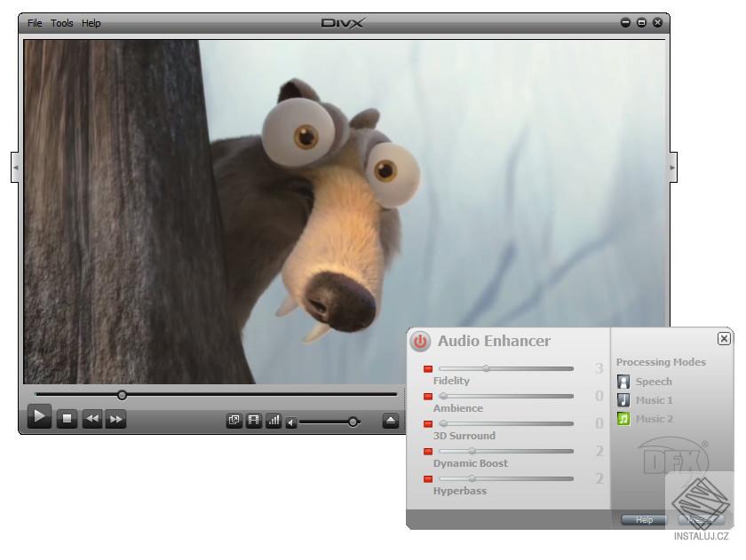The image size is (746, 560).
Task: Click the filmstrip video icon
Action: [x=254, y=421]
